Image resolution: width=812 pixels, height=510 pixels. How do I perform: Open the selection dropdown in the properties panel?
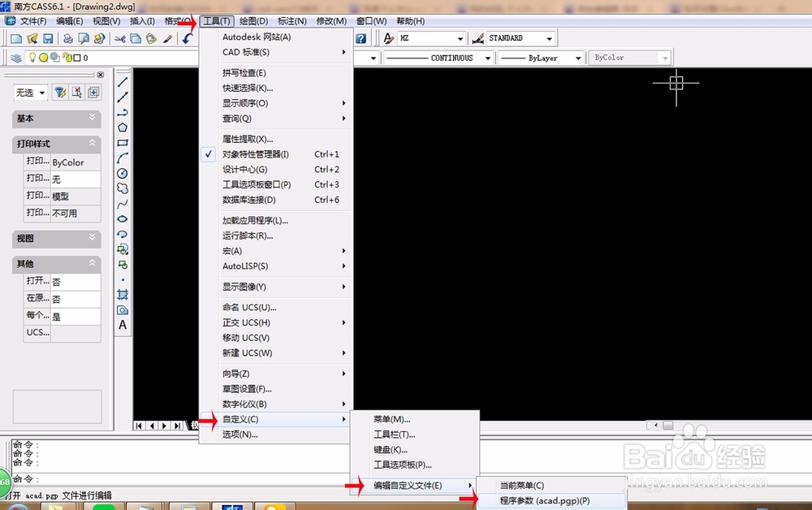[42, 93]
